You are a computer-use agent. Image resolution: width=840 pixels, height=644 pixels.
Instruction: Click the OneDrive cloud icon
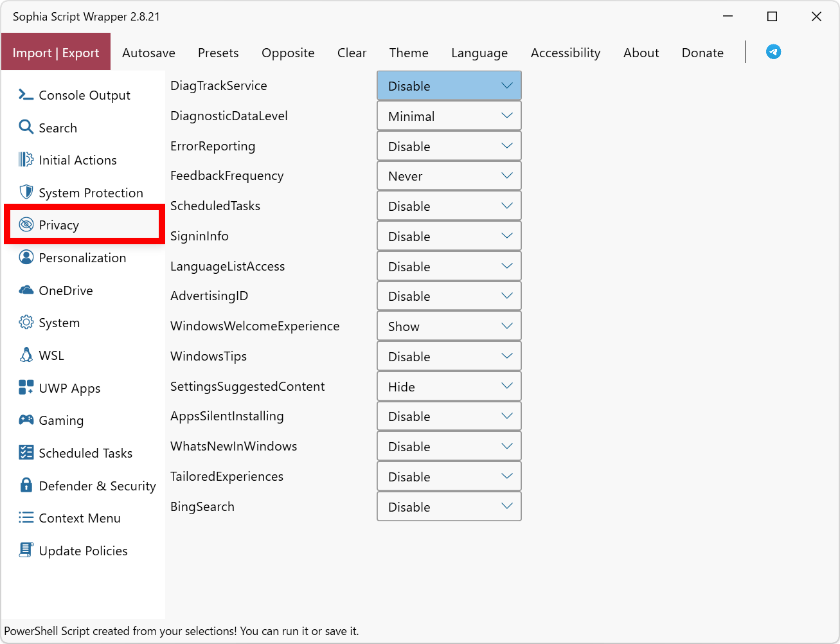(x=26, y=291)
